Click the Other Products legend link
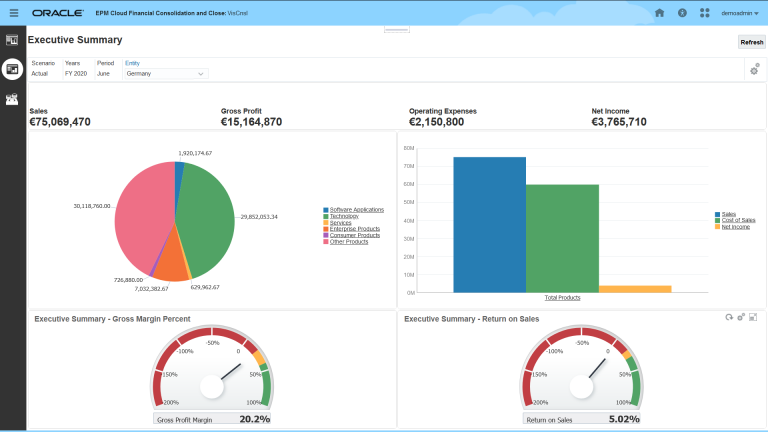Viewport: 768px width, 432px height. (349, 241)
